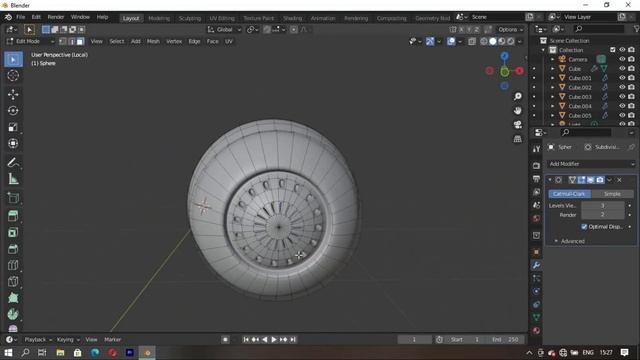Click the zoom viewport magnifier icon
The image size is (640, 360).
click(518, 96)
